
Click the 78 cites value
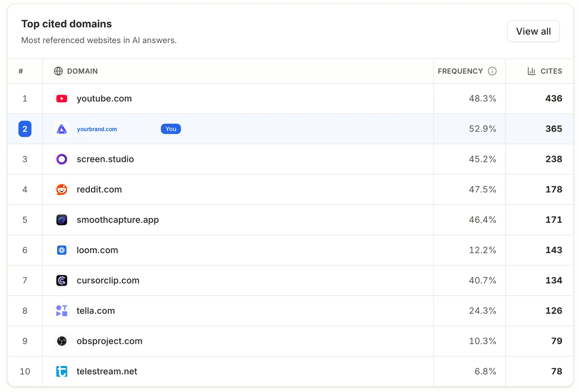tap(557, 371)
